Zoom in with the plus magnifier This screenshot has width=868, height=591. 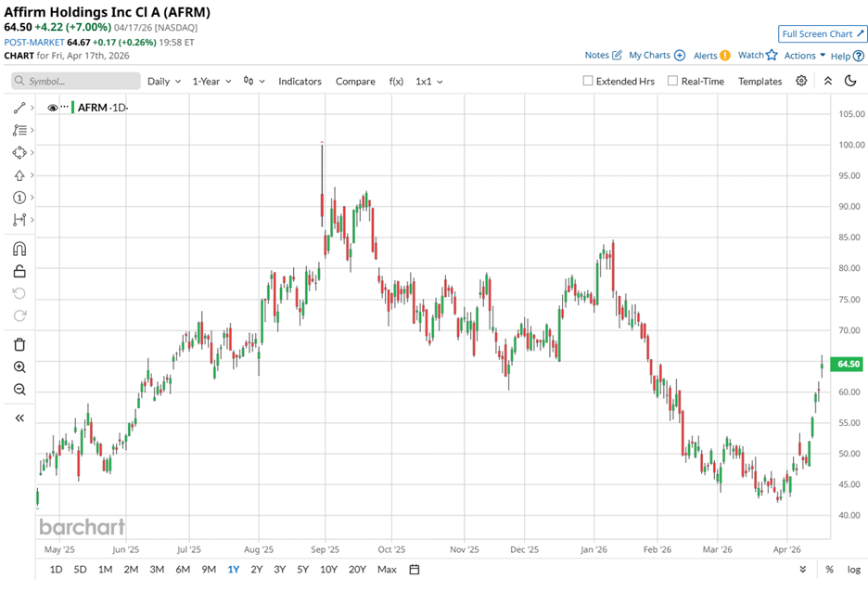point(19,366)
